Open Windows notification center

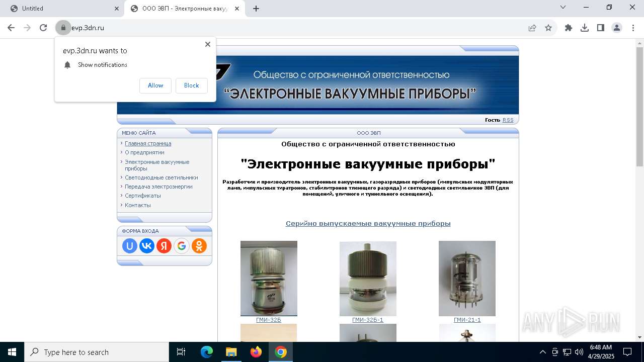[627, 352]
